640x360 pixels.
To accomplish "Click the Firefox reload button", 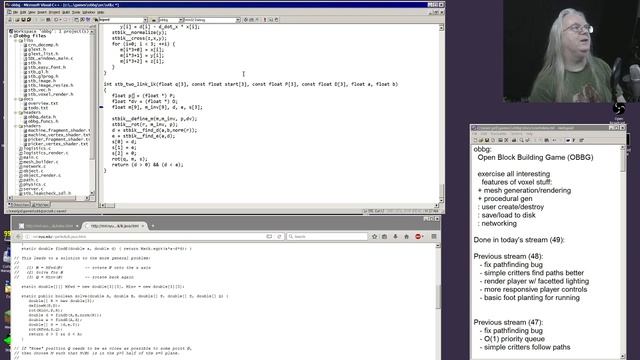I will pos(279,236).
